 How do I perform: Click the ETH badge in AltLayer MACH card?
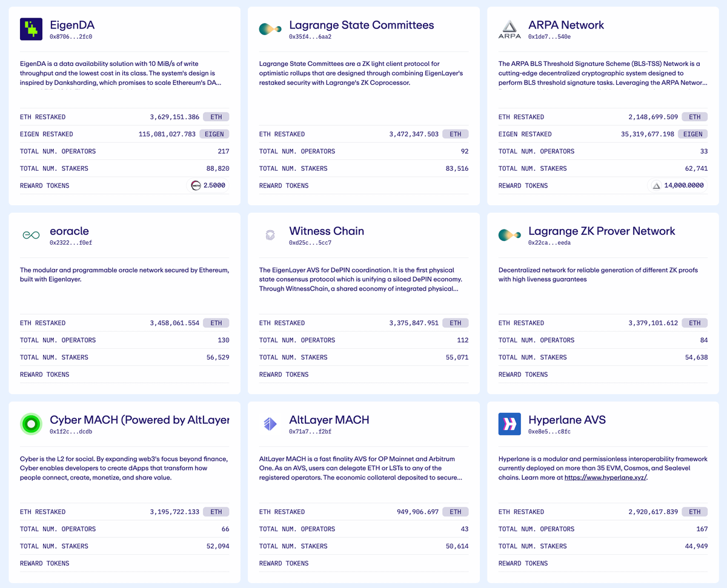point(456,512)
